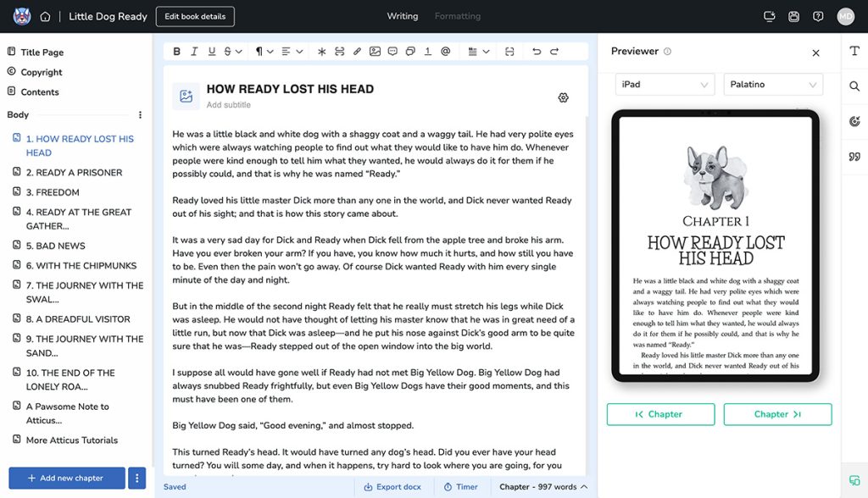Close the Previewer panel
This screenshot has height=498, width=868.
(x=815, y=53)
